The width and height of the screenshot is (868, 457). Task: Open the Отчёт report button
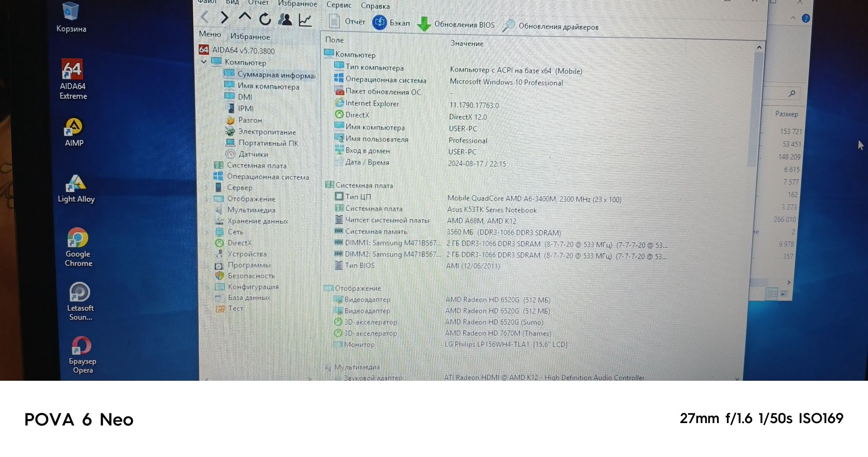click(347, 21)
